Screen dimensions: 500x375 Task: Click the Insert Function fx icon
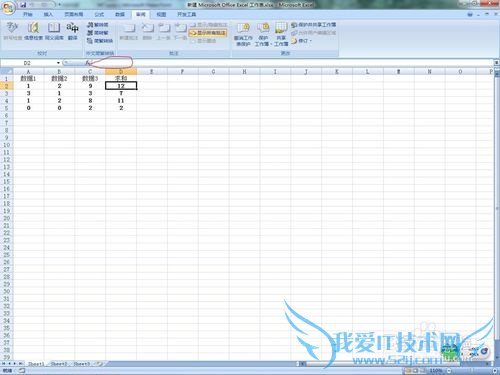87,63
